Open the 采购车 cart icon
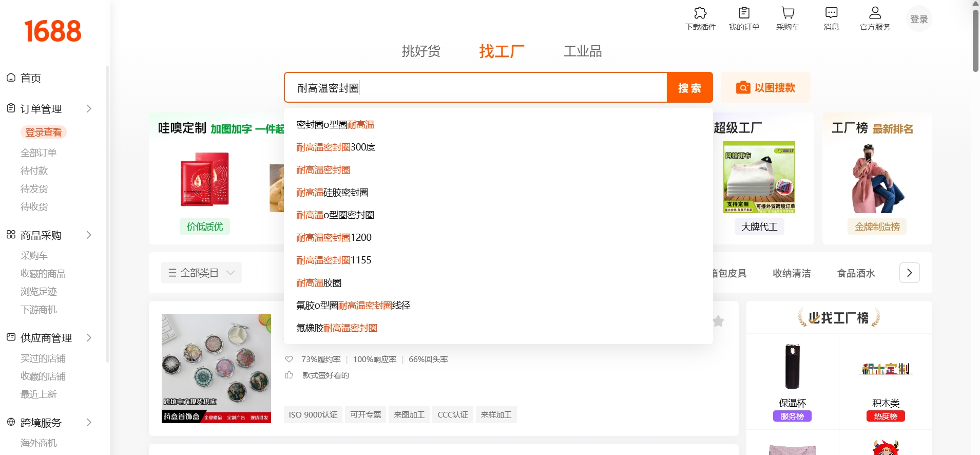The image size is (980, 455). tap(787, 13)
